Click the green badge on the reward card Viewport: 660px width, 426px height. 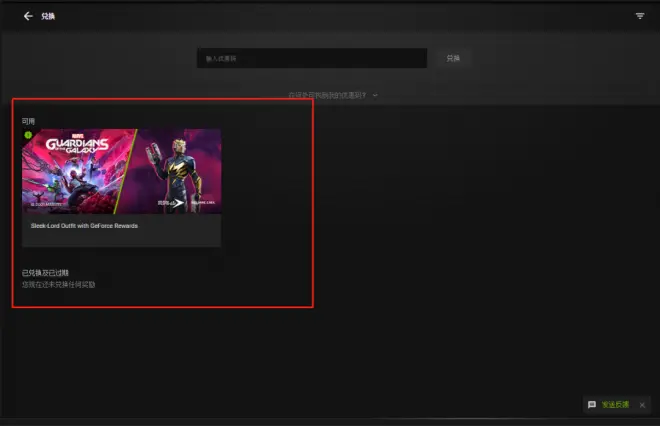[28, 134]
